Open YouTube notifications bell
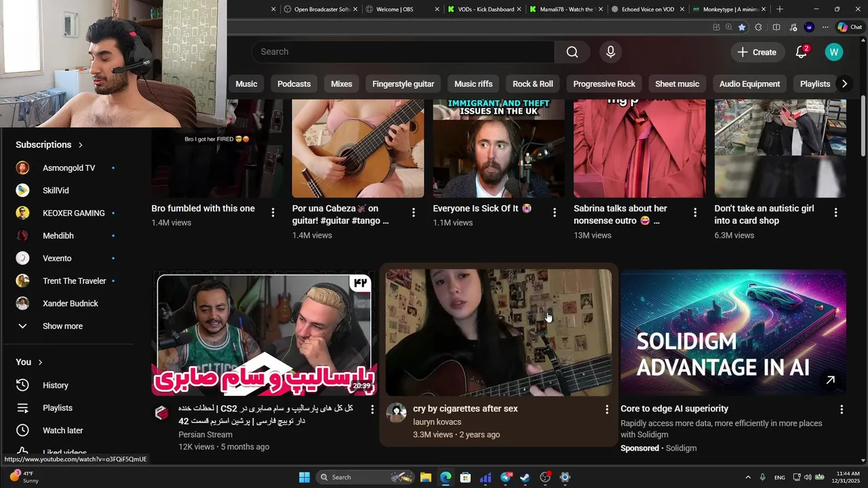 tap(802, 52)
